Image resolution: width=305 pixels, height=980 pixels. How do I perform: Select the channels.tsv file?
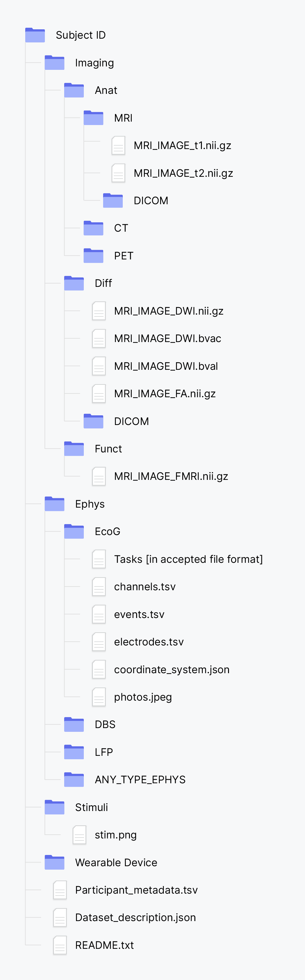(145, 587)
